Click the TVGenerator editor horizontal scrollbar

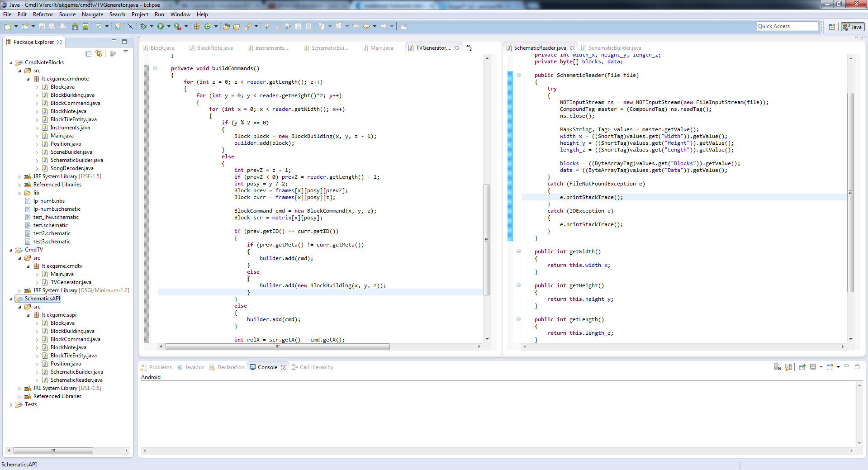point(277,347)
